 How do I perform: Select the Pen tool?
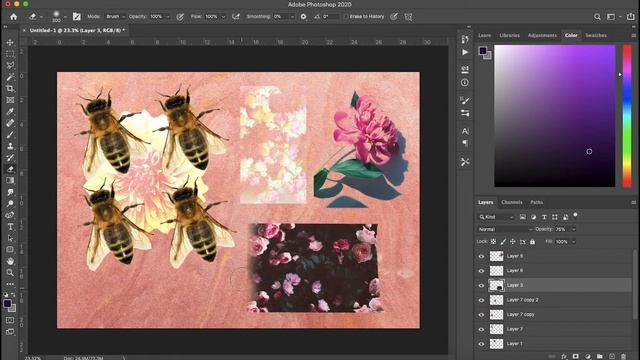pos(10,215)
